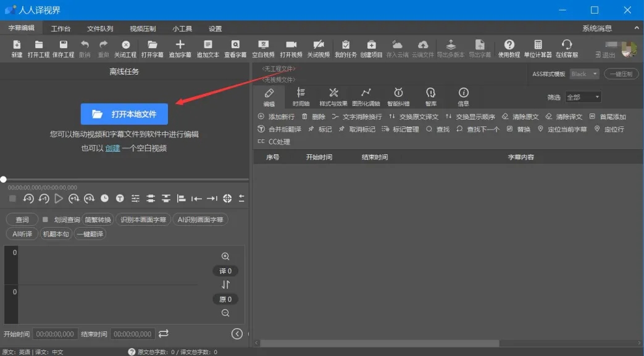The image size is (644, 356).
Task: Toggle the loop playback icon near 结束时间
Action: click(x=163, y=334)
